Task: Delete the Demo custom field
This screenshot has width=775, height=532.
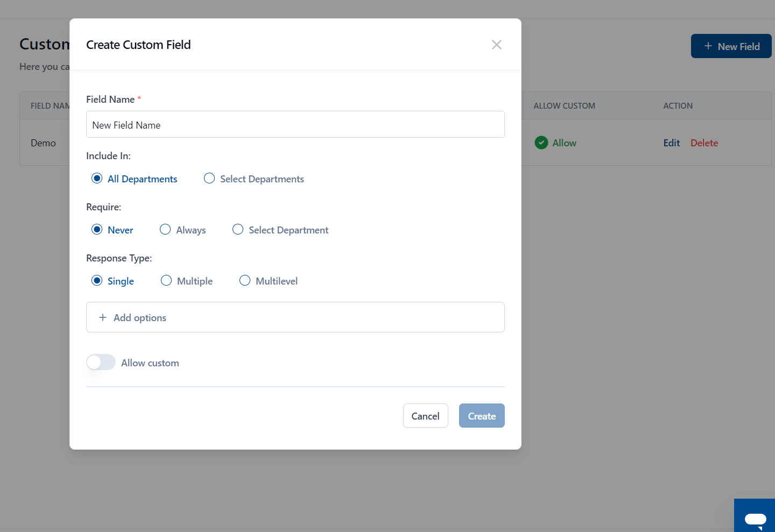Action: pyautogui.click(x=704, y=143)
